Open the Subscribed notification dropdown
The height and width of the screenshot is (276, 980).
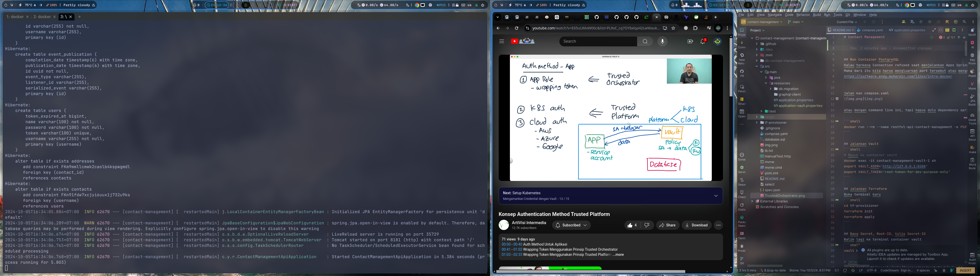(571, 225)
